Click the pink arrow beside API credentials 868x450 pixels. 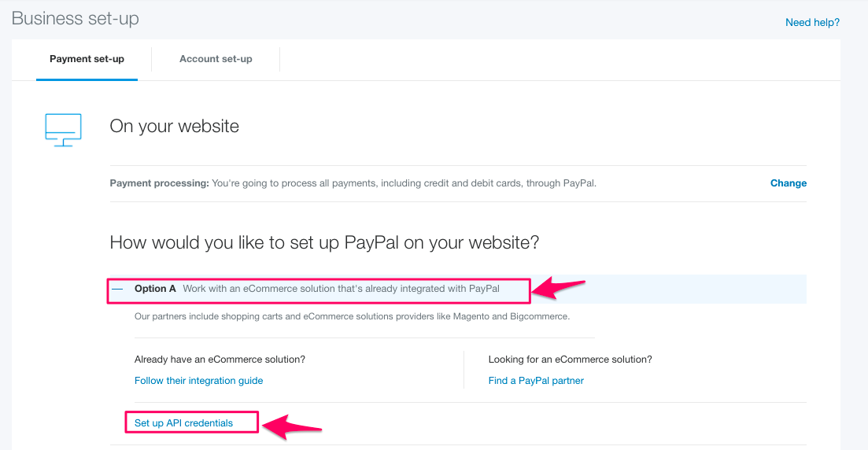[x=292, y=426]
